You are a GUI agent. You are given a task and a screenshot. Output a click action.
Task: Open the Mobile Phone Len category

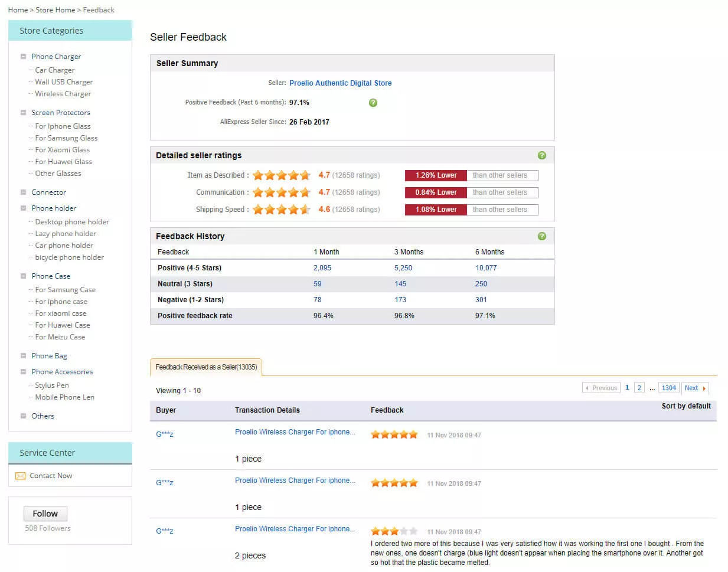[64, 397]
